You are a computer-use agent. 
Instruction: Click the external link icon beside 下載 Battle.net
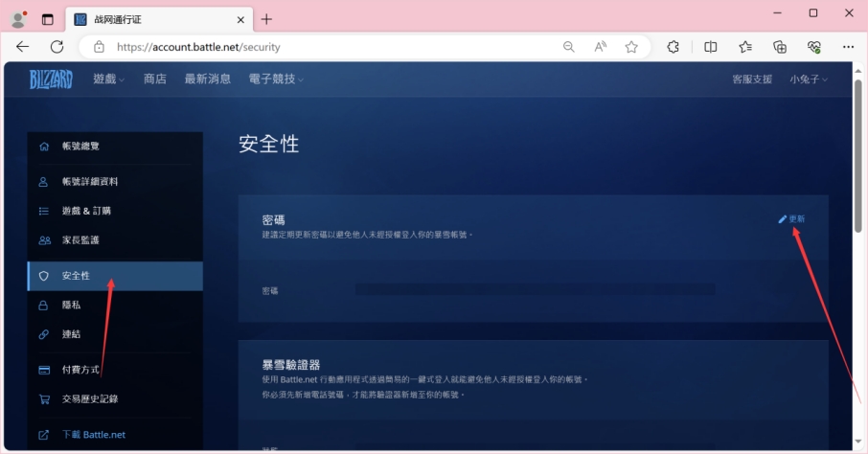point(44,435)
